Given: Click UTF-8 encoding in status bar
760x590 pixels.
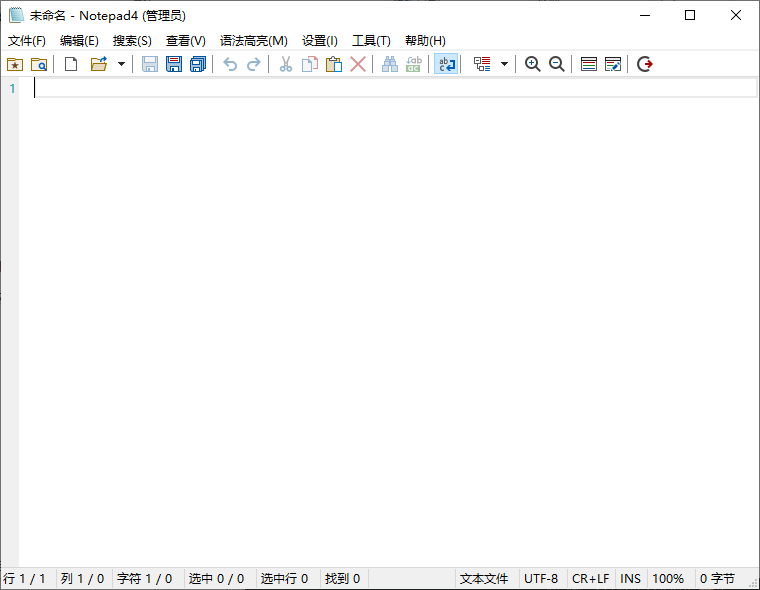Looking at the screenshot, I should coord(541,579).
